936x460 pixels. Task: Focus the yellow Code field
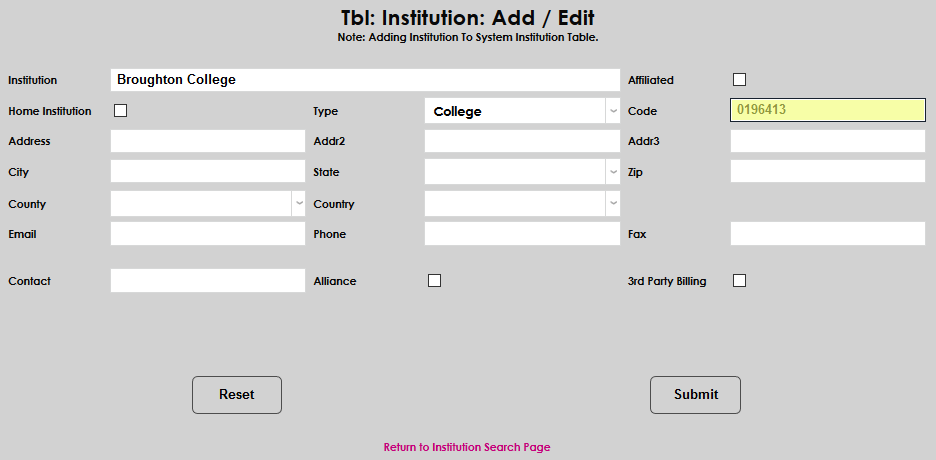point(828,111)
